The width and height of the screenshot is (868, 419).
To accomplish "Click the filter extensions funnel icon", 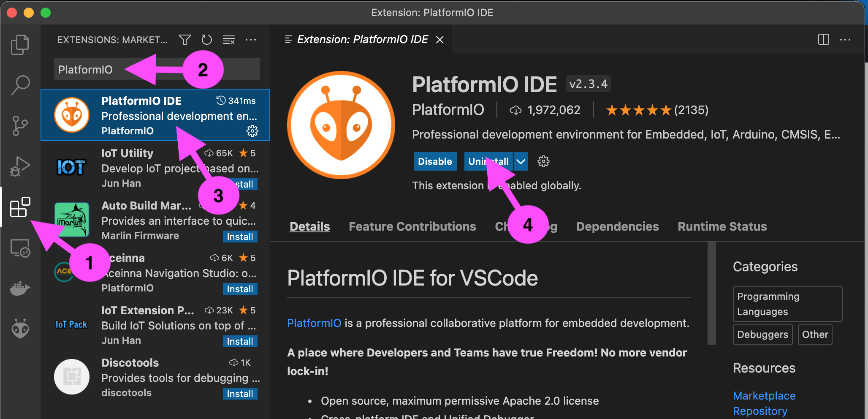I will tap(185, 40).
